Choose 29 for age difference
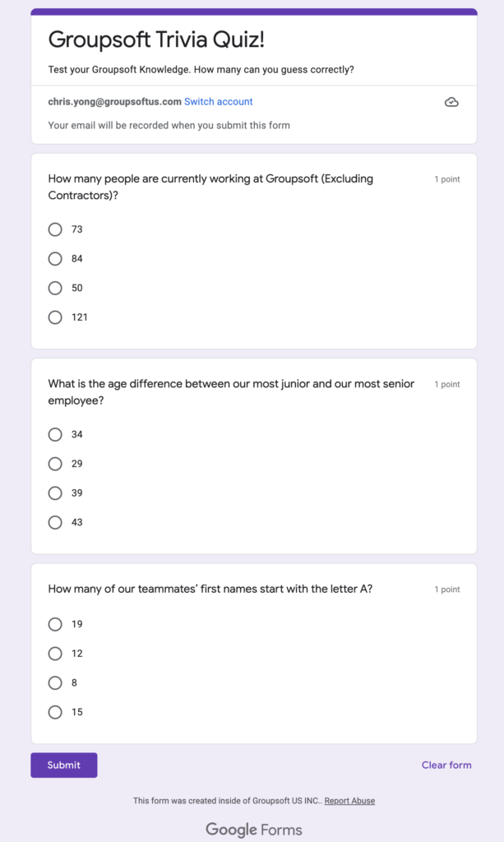 coord(55,464)
